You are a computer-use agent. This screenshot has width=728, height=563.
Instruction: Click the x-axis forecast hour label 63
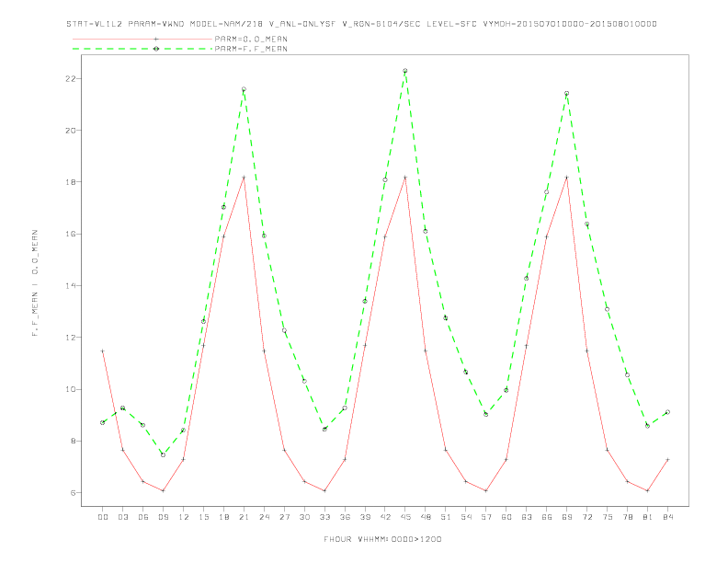527,517
